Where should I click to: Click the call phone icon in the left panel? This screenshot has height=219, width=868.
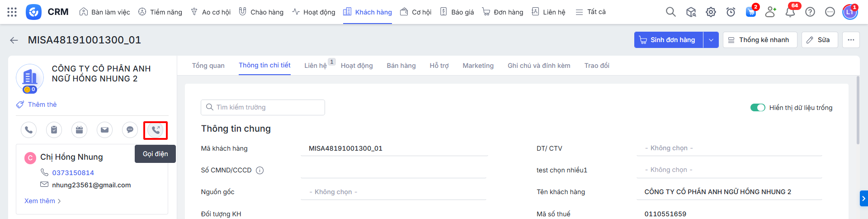coord(28,130)
